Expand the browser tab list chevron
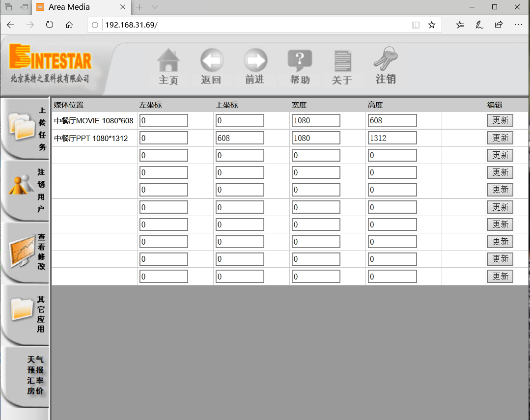The image size is (530, 420). pos(155,7)
